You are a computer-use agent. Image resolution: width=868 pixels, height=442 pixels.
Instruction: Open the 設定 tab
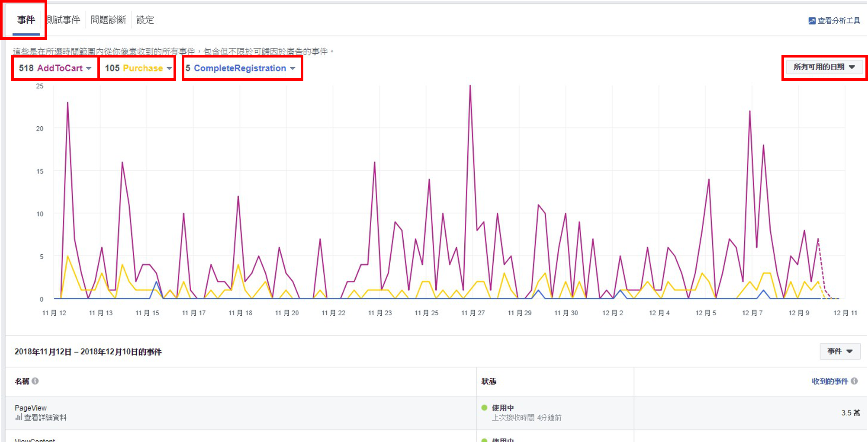click(145, 20)
